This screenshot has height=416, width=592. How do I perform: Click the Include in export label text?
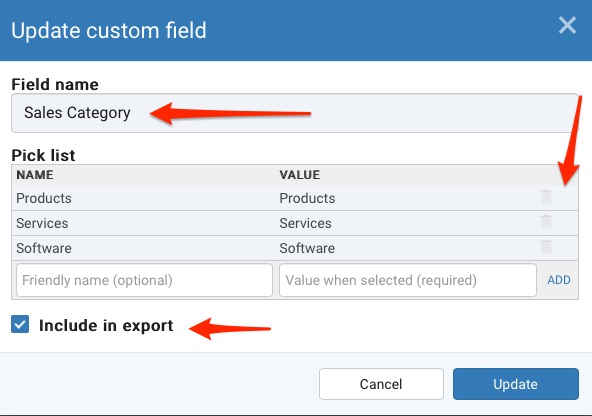pos(106,325)
